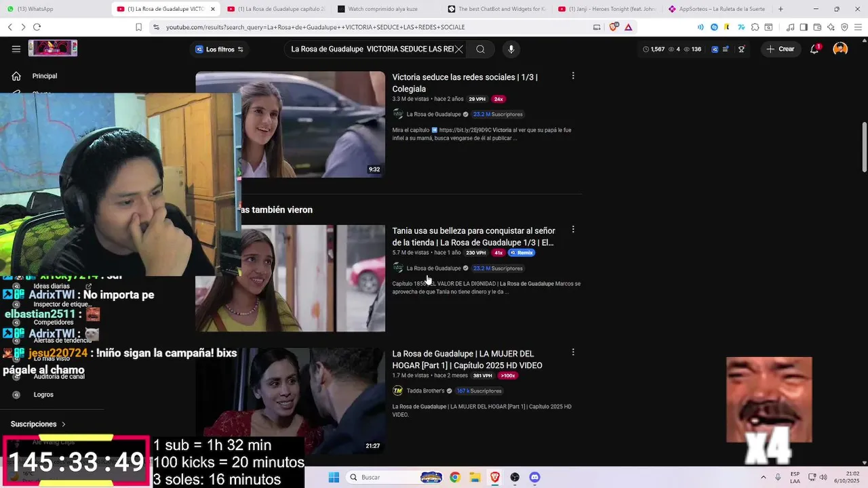
Task: Switch to La Rosa de Guadalupe capítulo tab
Action: point(275,9)
